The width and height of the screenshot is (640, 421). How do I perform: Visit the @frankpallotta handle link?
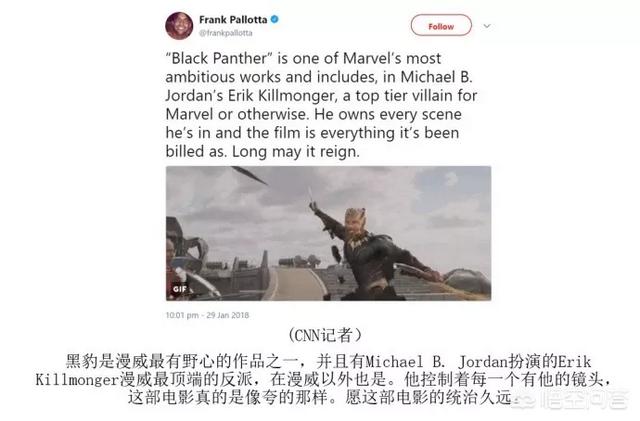tap(226, 33)
